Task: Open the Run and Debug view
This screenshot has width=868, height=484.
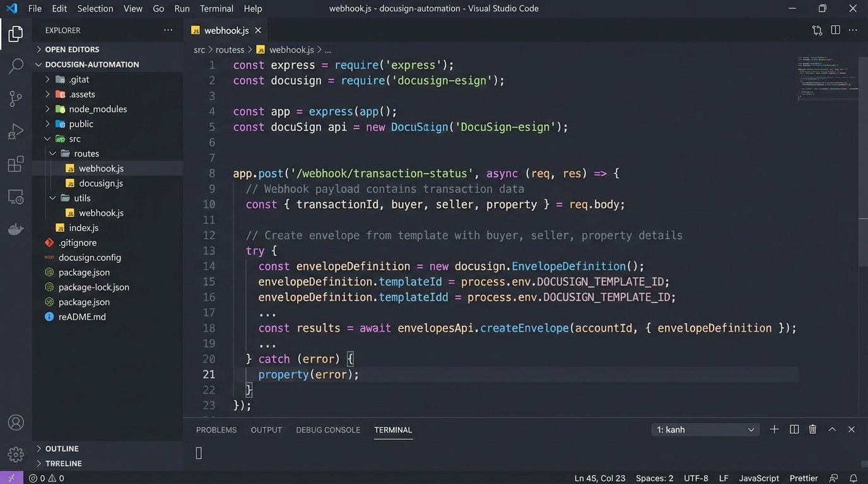Action: coord(16,132)
